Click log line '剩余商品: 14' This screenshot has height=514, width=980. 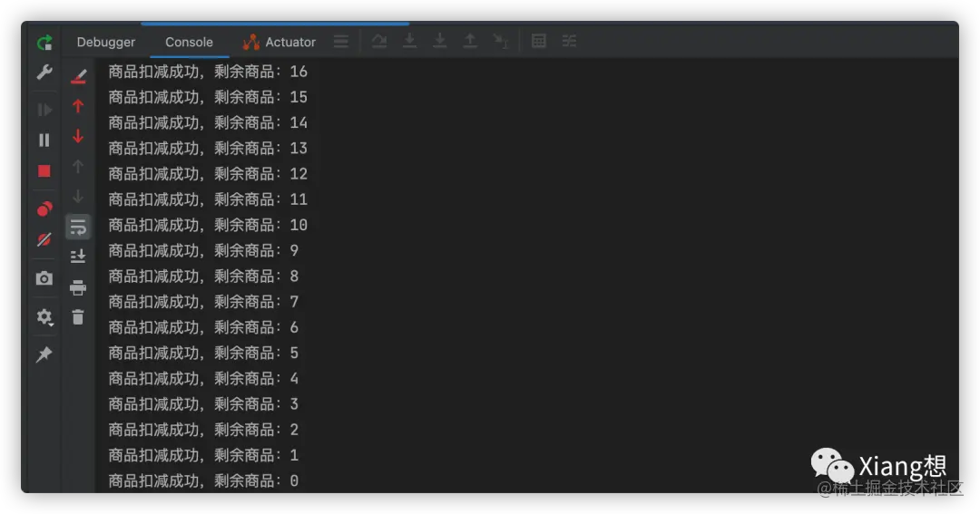(208, 123)
